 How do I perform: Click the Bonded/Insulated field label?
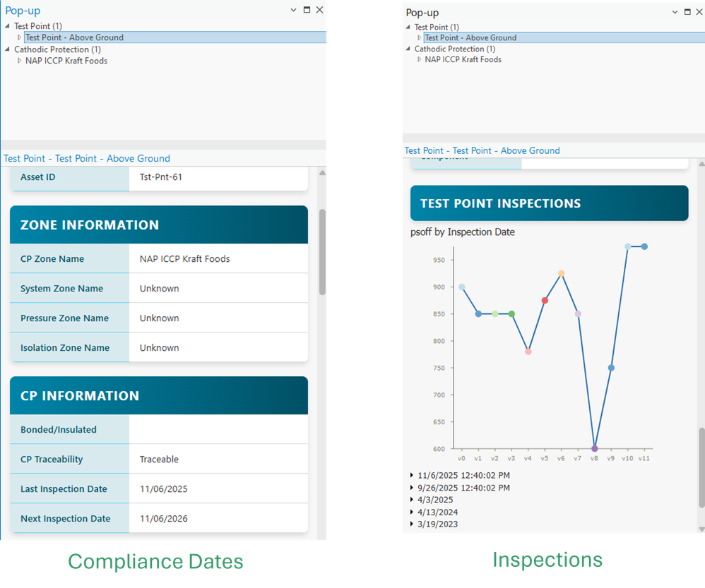[59, 429]
